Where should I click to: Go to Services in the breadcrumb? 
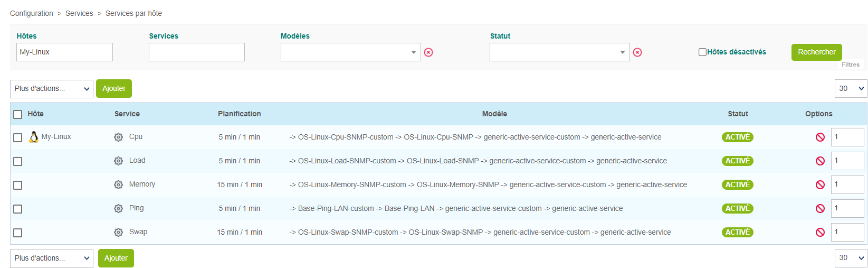(79, 13)
